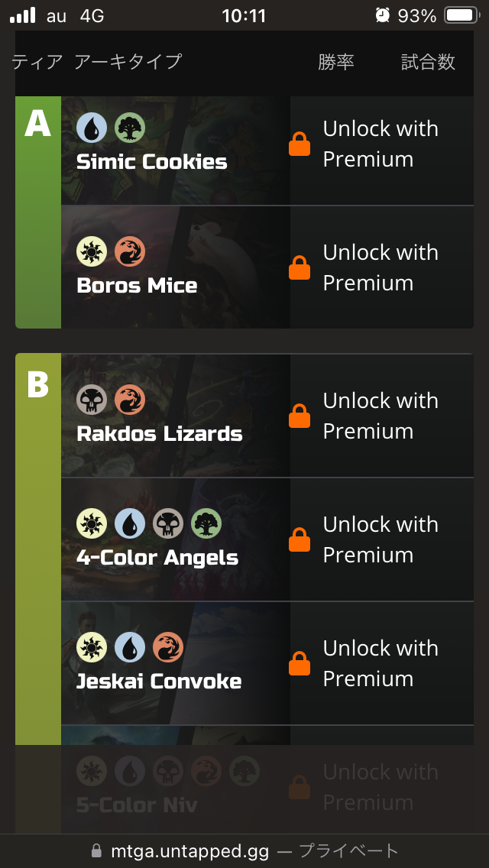Viewport: 489px width, 868px height.
Task: Sort by the 試合数 column header
Action: (x=428, y=62)
